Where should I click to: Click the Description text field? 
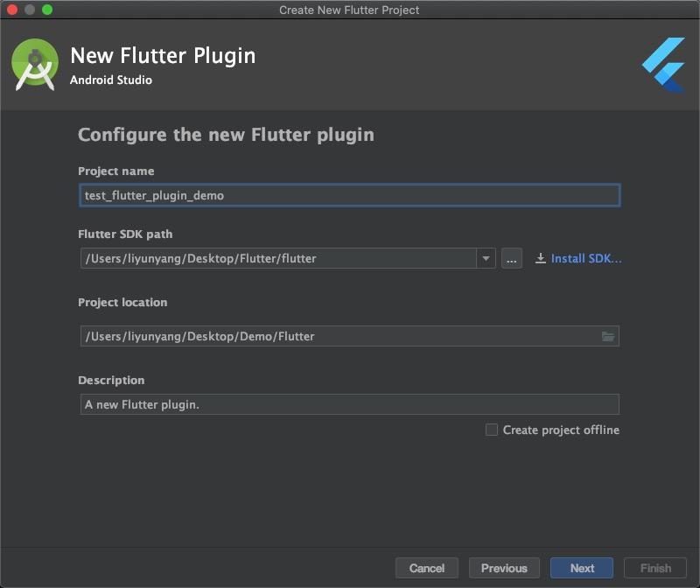tap(349, 404)
